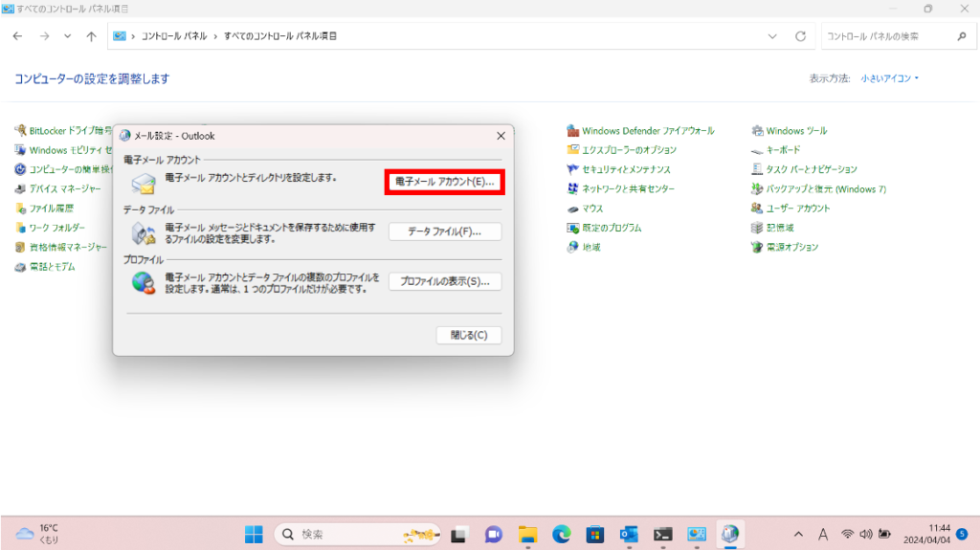Screen dimensions: 980x550
Task: Expand address bar history dropdown
Action: (x=773, y=36)
